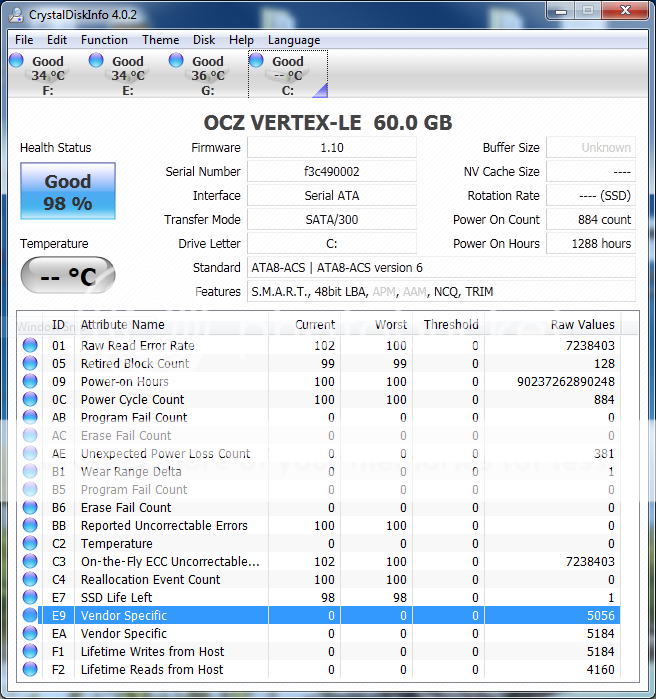Click status icon for Raw Read Error Rate
Viewport: 656px width, 699px height.
(x=30, y=345)
